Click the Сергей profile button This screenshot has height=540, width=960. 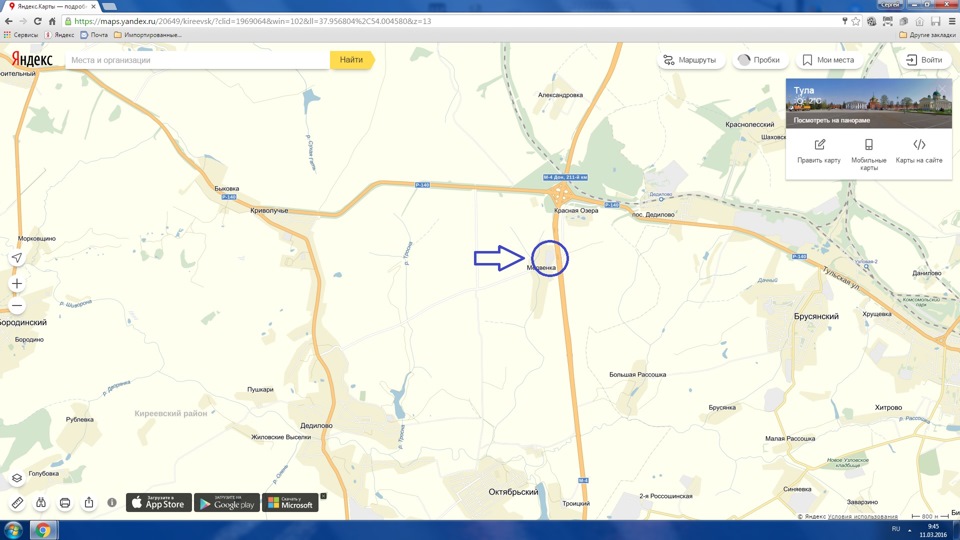point(890,4)
